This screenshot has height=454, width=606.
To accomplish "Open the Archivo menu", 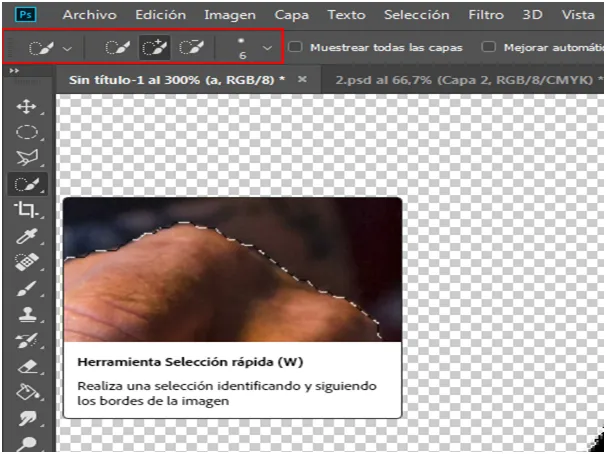I will point(90,15).
